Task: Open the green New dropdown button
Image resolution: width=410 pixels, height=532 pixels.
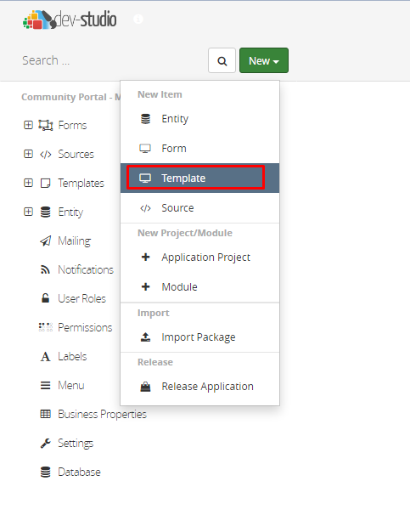Action: (x=264, y=60)
